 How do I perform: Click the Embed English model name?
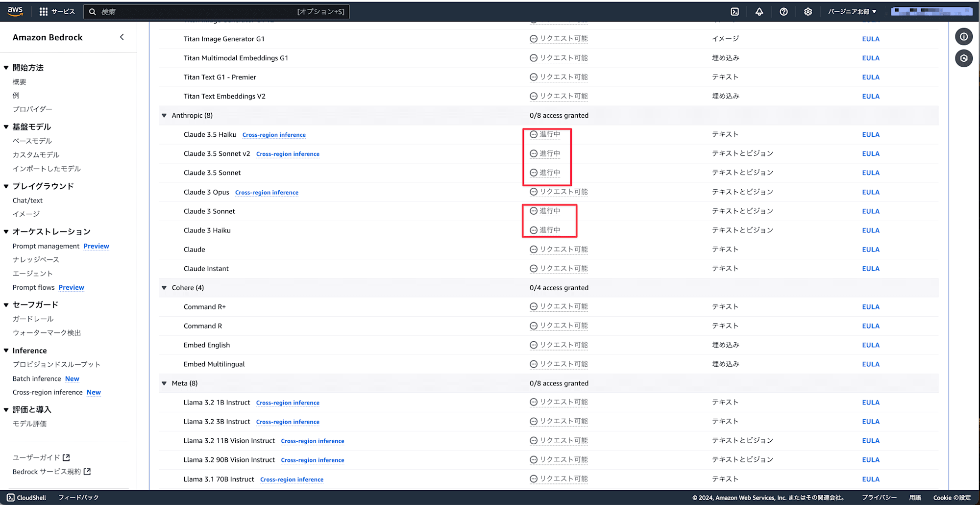[x=207, y=345]
